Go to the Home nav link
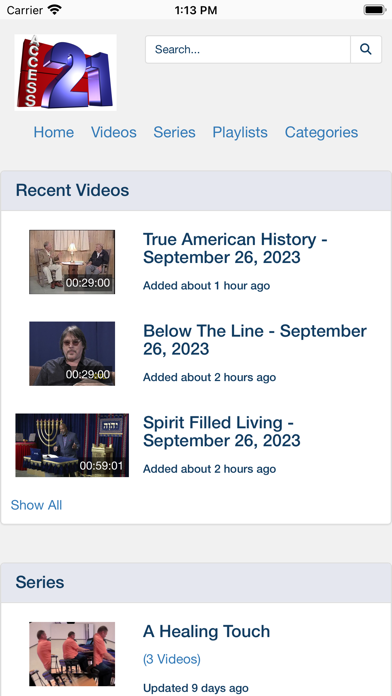 54,132
